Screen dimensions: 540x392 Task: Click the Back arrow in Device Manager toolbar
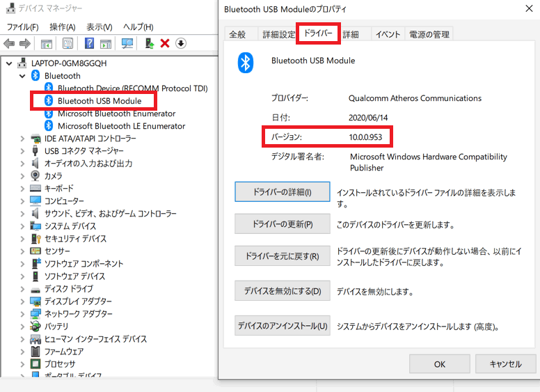click(9, 43)
